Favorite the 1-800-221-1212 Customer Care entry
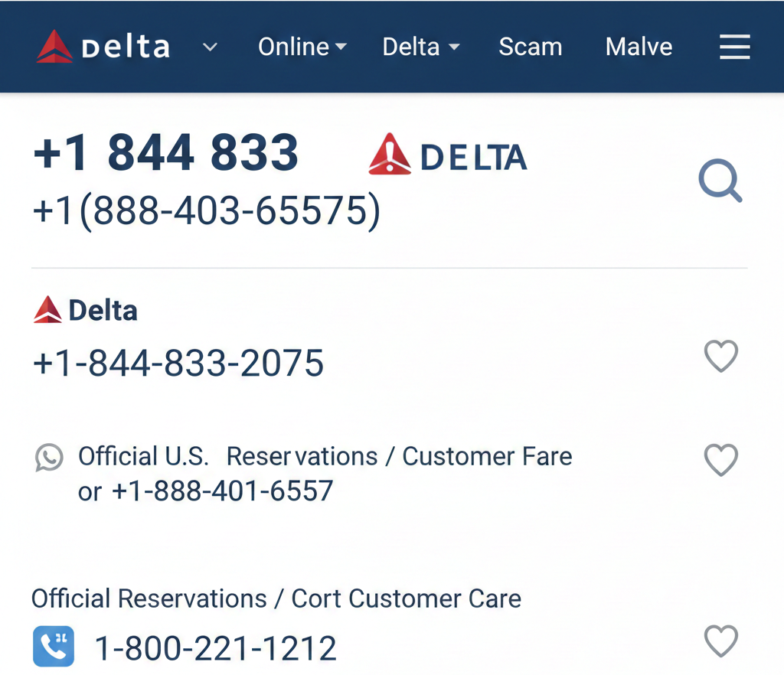Screen dimensions: 784x675 click(x=720, y=641)
